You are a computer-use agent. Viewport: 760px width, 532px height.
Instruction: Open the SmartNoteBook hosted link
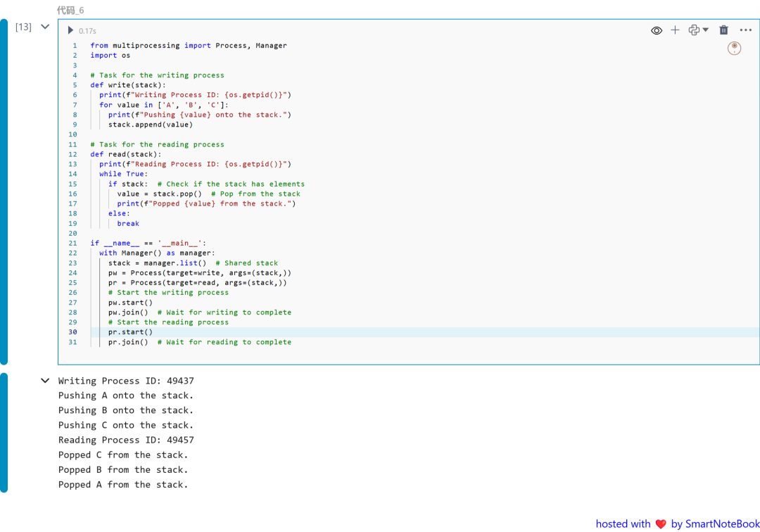click(x=678, y=524)
